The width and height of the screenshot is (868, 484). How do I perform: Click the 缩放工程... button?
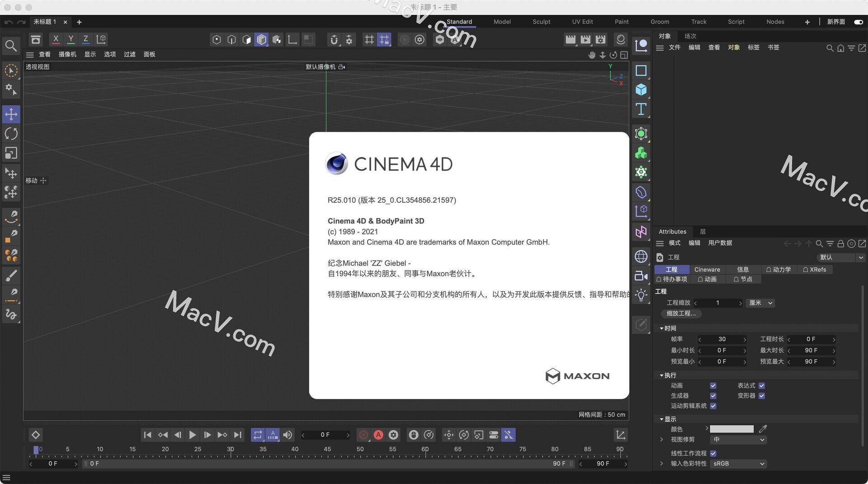tap(681, 313)
